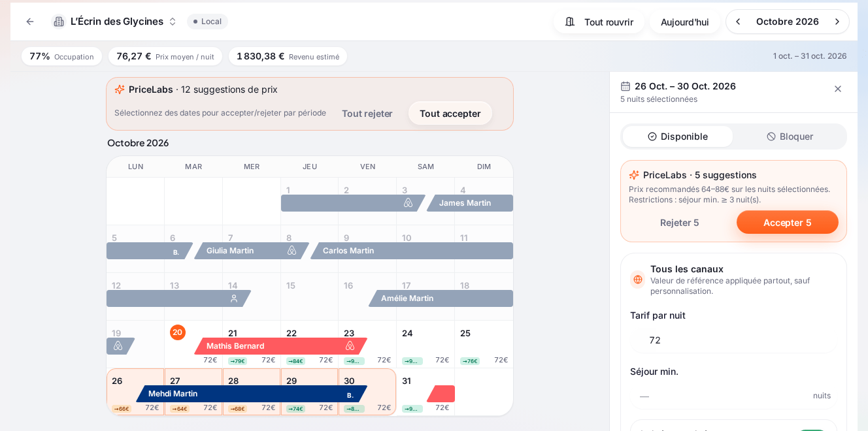This screenshot has height=431, width=868.
Task: Close the date selection side panel
Action: point(838,89)
